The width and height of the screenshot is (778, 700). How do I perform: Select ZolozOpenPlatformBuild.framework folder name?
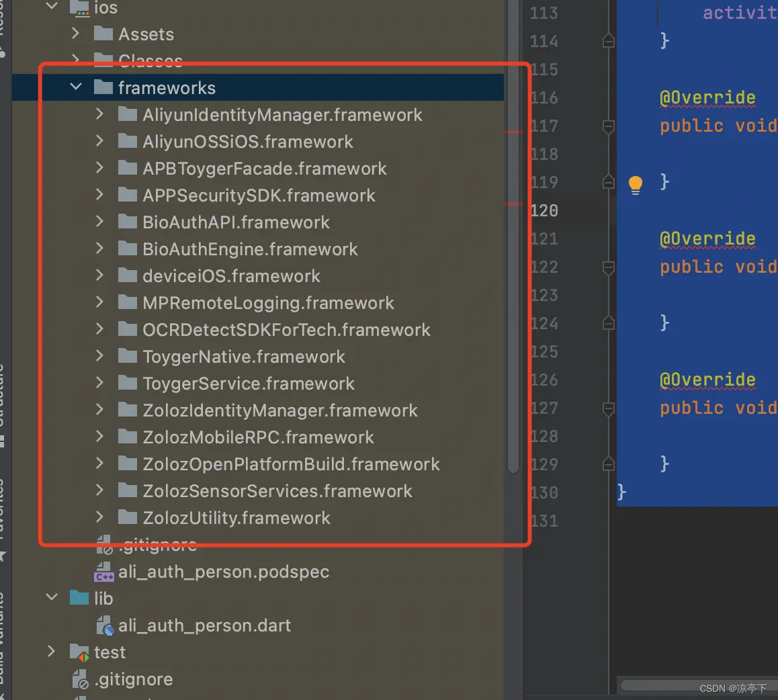[292, 464]
